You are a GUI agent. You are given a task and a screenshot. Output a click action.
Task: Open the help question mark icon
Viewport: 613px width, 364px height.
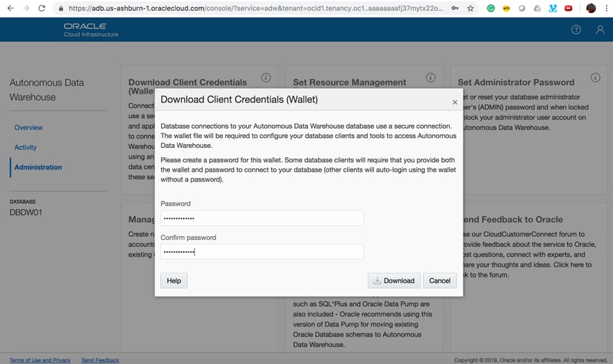(576, 30)
